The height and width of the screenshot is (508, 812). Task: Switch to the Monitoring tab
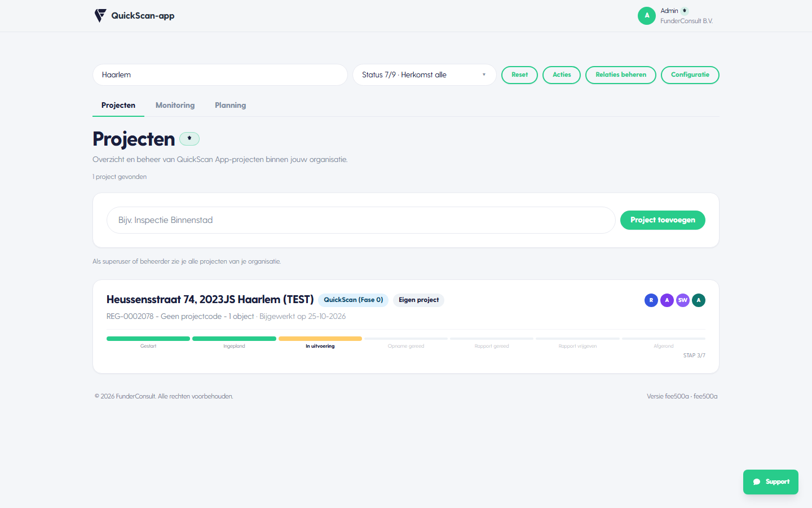175,106
